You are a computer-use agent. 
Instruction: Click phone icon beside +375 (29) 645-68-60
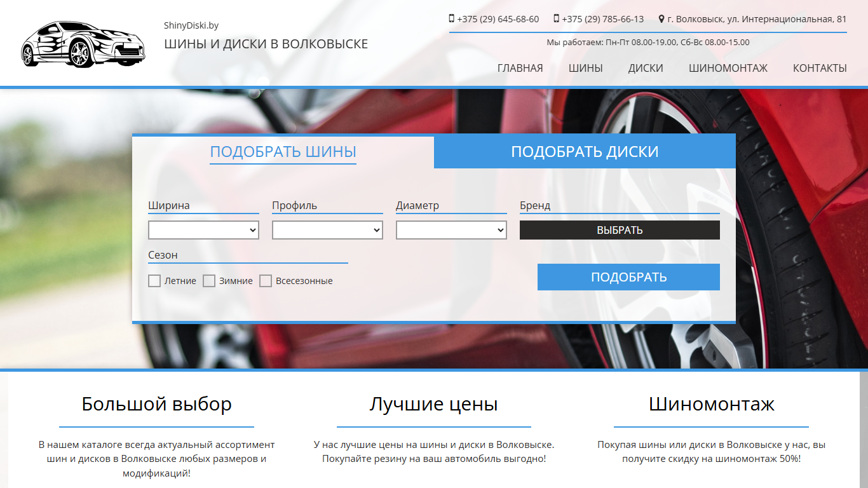tap(452, 19)
